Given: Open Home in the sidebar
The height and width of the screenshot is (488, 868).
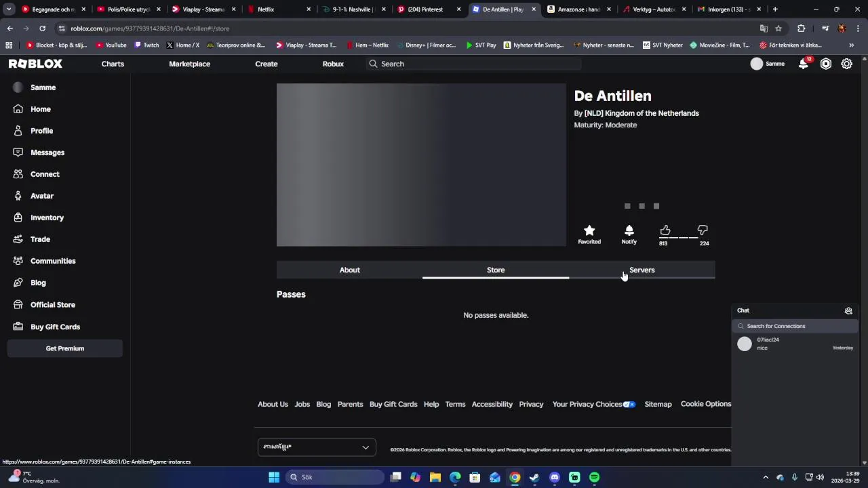Looking at the screenshot, I should (x=40, y=109).
